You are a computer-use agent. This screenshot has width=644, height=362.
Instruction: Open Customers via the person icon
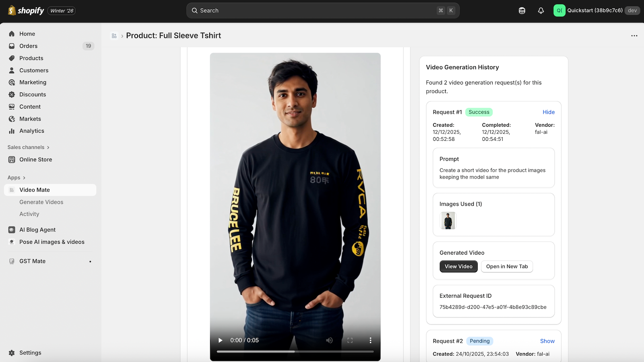pos(12,70)
